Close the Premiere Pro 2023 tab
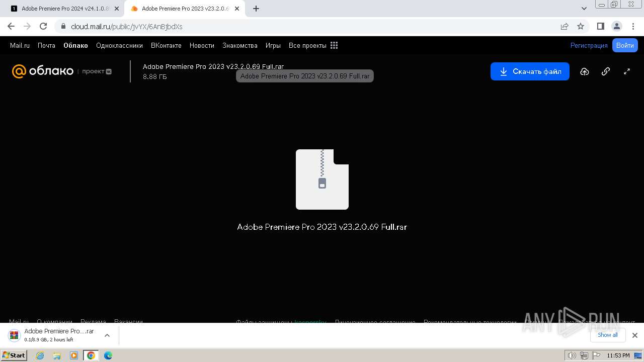The width and height of the screenshot is (644, 362). [x=237, y=9]
